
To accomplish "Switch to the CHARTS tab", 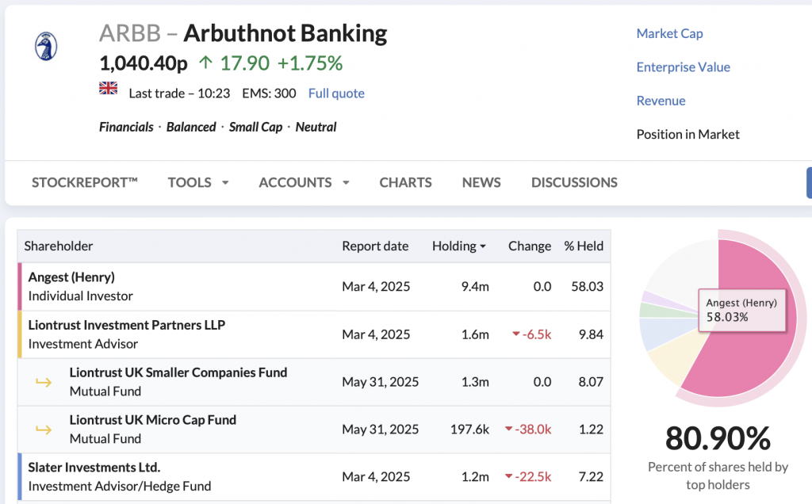I will click(x=405, y=182).
